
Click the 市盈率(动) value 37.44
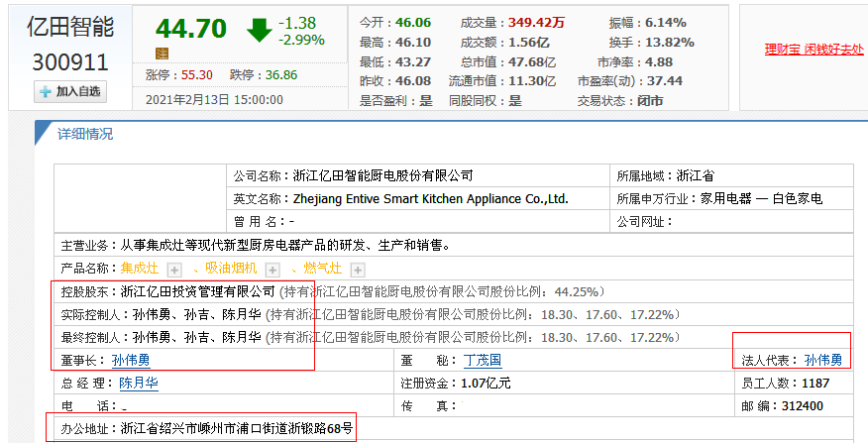(x=665, y=81)
